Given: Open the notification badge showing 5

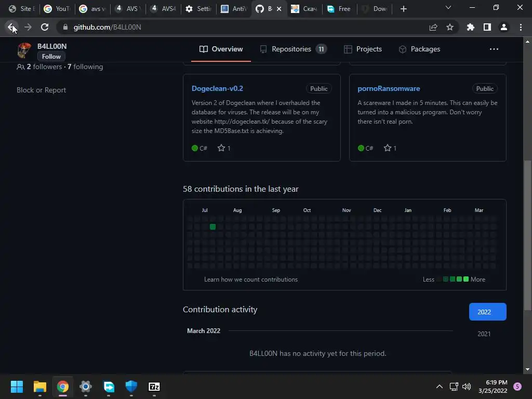Looking at the screenshot, I should [517, 387].
